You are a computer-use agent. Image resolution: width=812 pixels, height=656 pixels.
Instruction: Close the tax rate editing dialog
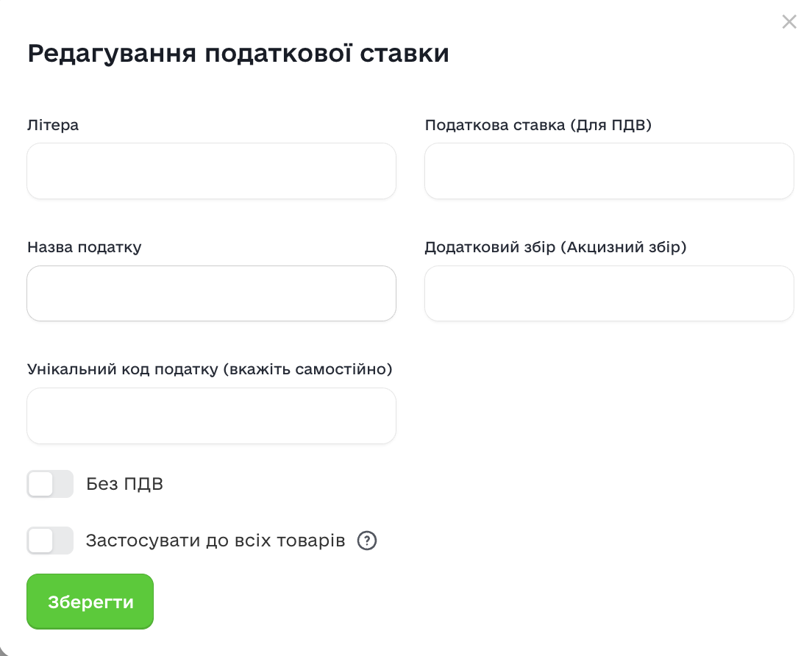pyautogui.click(x=789, y=22)
